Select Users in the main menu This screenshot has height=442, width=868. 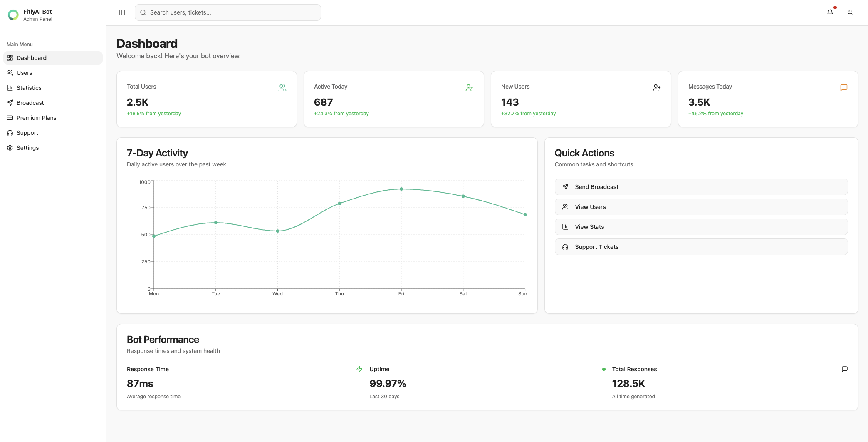[24, 73]
